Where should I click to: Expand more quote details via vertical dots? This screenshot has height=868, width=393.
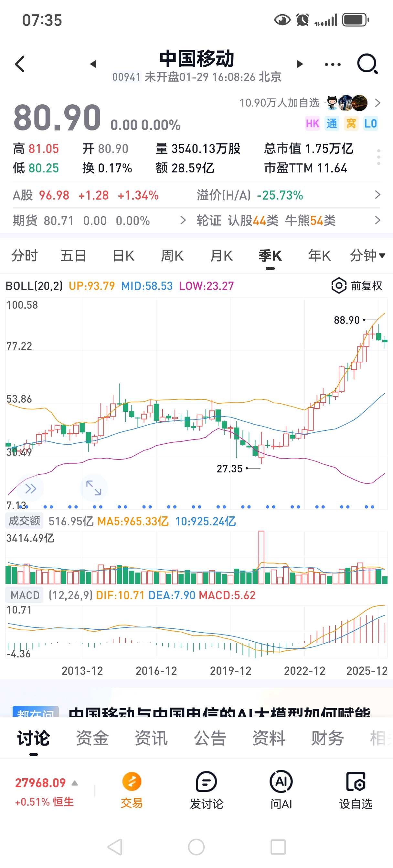pos(379,157)
